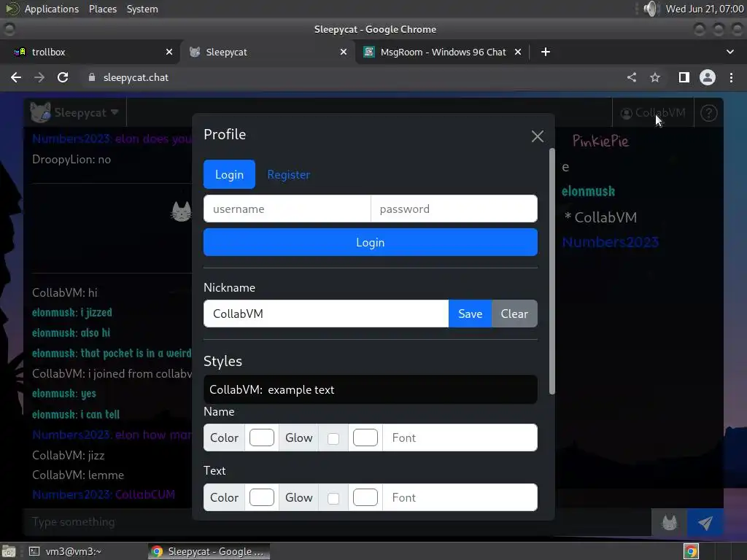747x560 pixels.
Task: Click the Profile dialog scrollbar
Action: pos(552,271)
